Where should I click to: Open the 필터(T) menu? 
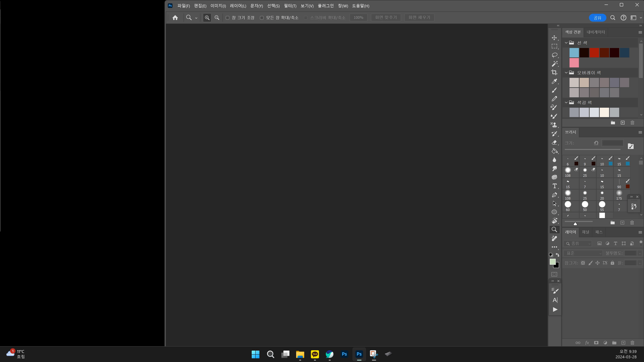tap(290, 6)
